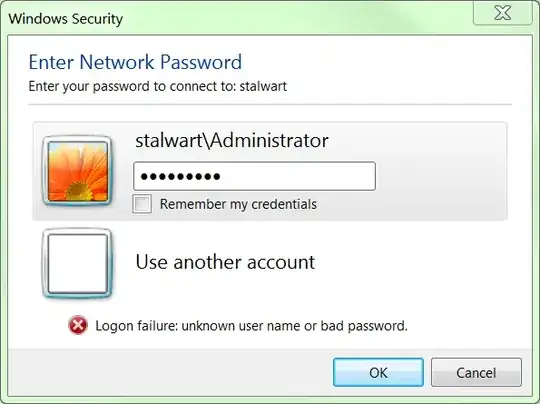Select the blank account picture tile
Viewport: 540px width, 404px height.
tap(77, 263)
